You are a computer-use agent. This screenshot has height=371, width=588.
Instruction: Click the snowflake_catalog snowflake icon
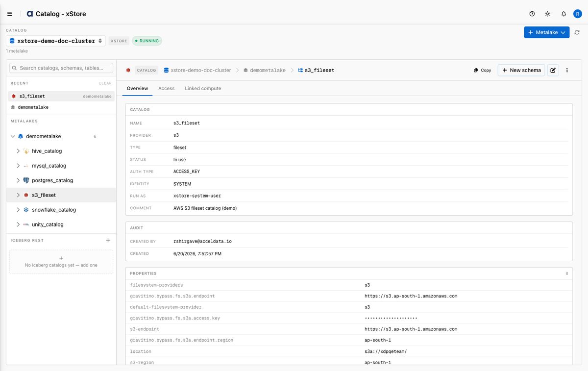click(26, 210)
